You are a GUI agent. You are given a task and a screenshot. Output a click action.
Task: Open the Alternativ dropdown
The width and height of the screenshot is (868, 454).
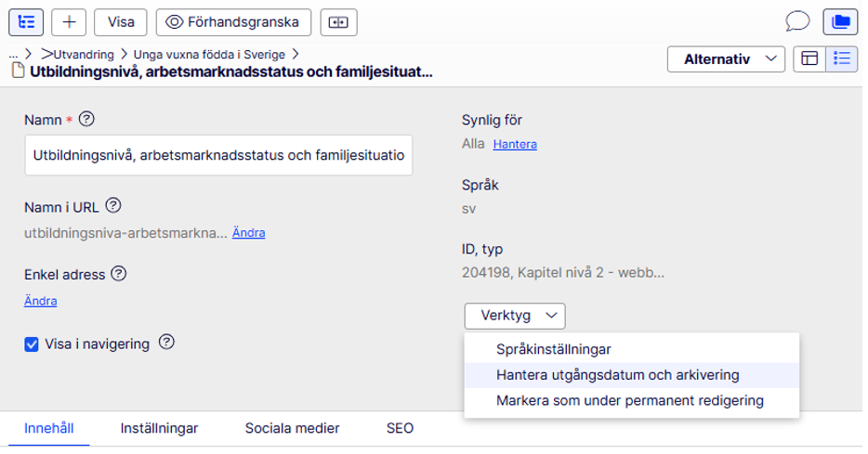pos(726,59)
